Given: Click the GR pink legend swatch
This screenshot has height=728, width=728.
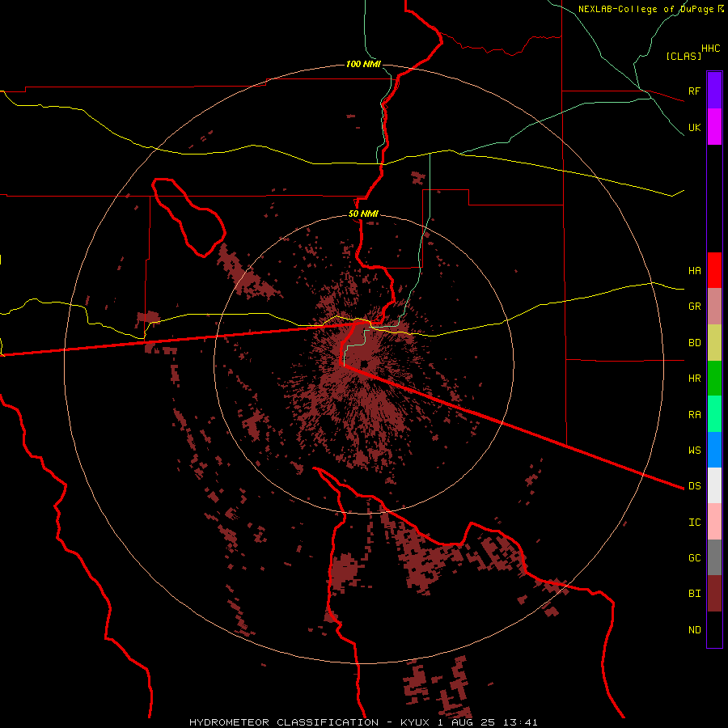Looking at the screenshot, I should pos(714,307).
